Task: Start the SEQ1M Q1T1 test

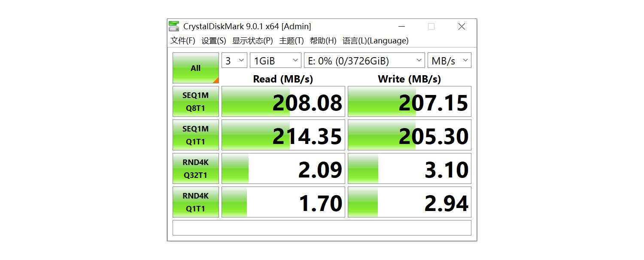Action: (x=196, y=135)
